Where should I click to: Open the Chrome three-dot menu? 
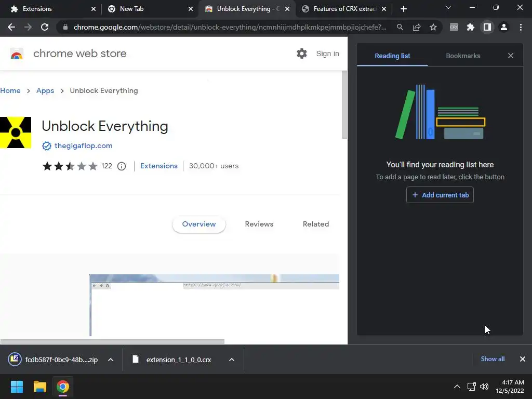[x=521, y=27]
